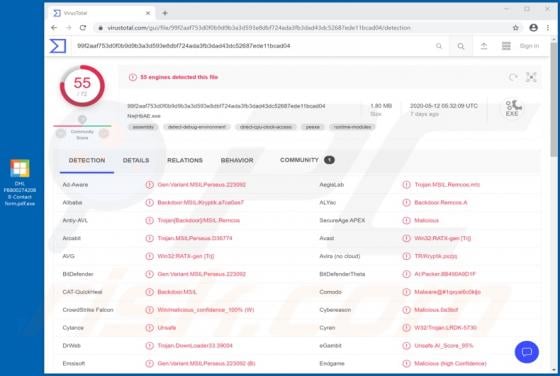Open Chrome profile avatar icon

[x=533, y=27]
